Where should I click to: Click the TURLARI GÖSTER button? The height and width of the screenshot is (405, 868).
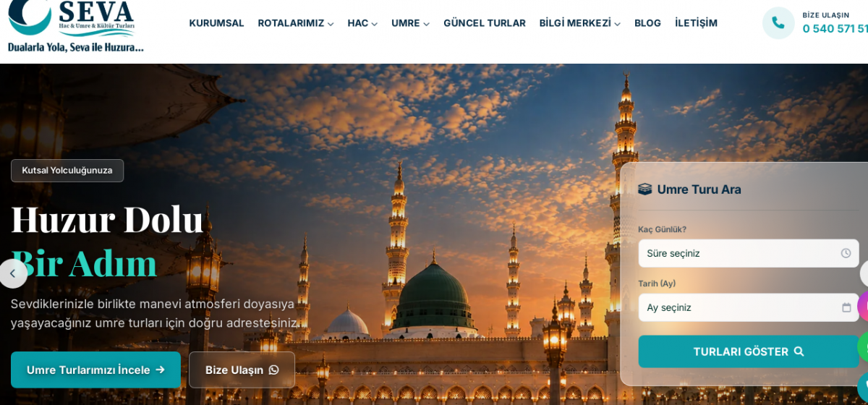[x=749, y=351]
